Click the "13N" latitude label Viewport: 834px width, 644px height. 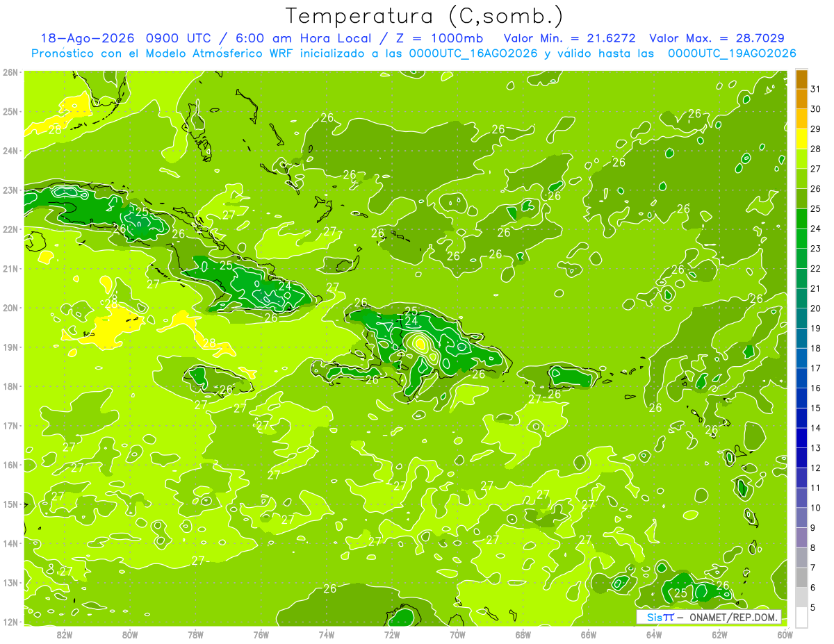point(10,582)
